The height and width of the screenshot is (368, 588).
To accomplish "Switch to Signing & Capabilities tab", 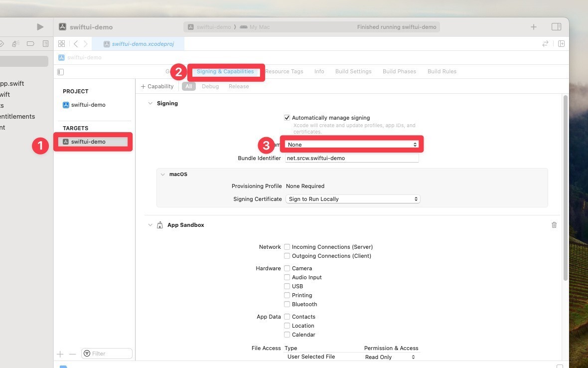I will pyautogui.click(x=225, y=71).
